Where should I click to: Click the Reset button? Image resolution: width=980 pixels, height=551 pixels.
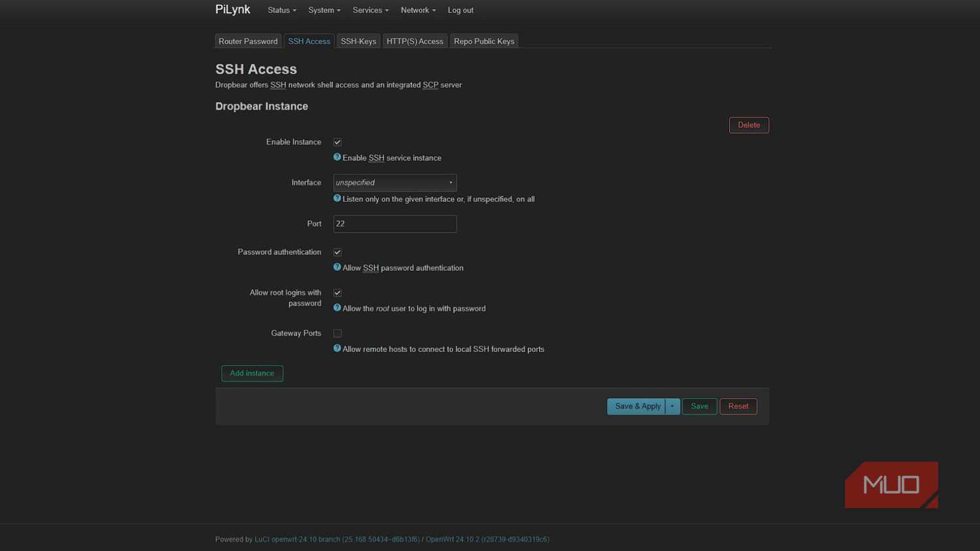[738, 406]
